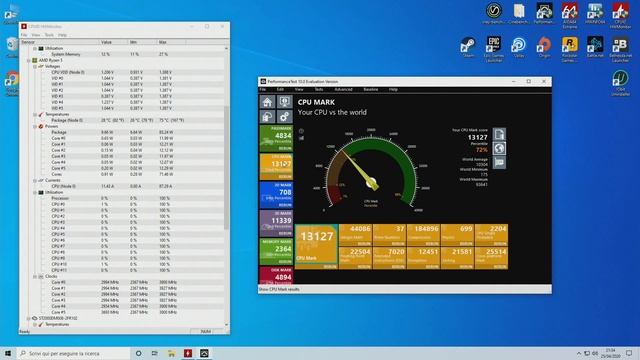Open HWiNFO64 desktop shortcut
The image size is (640, 360).
coord(595,13)
